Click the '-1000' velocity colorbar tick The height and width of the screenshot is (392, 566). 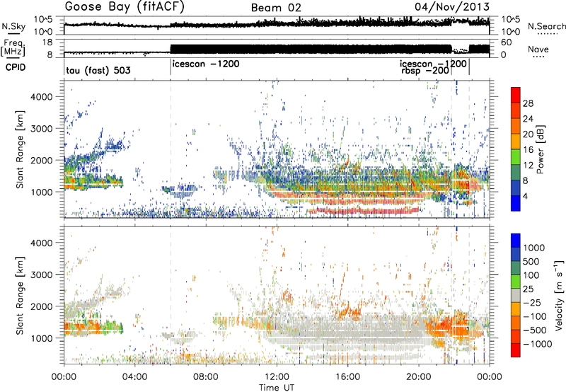[x=538, y=344]
